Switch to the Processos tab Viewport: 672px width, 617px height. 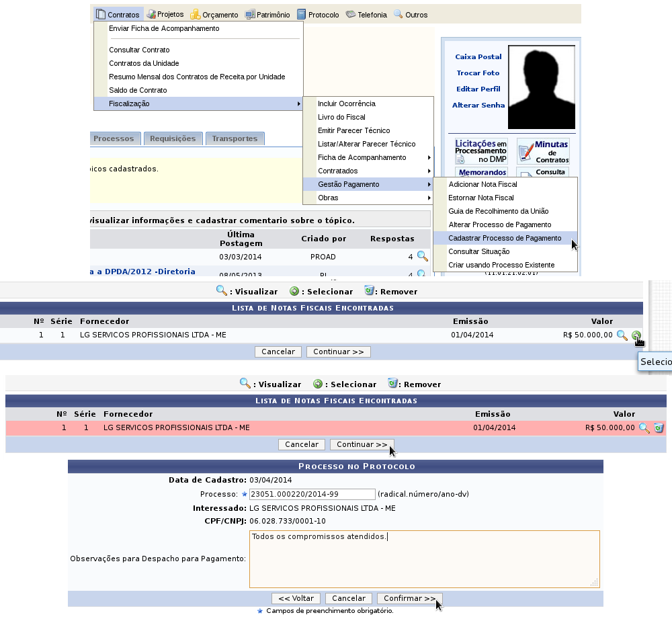[114, 138]
